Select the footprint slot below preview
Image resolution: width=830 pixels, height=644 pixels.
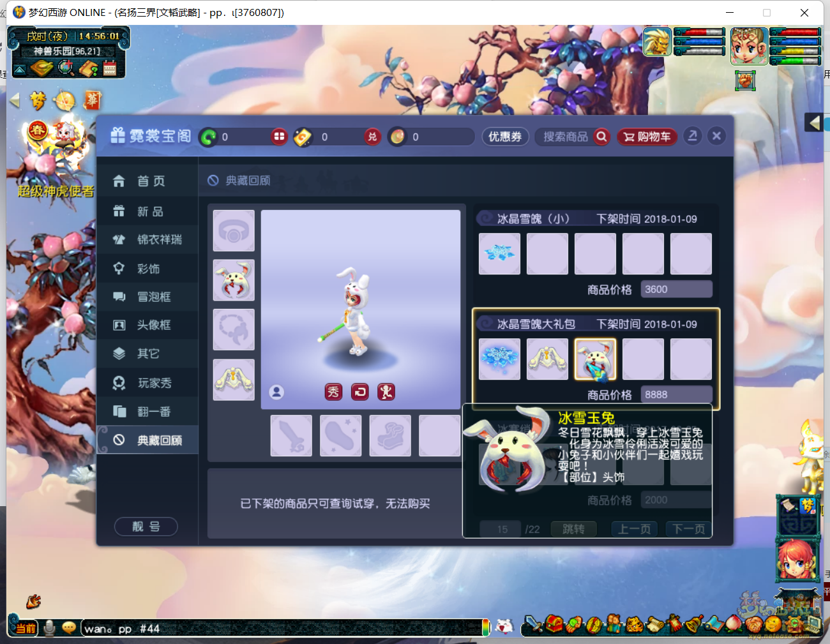pos(341,436)
